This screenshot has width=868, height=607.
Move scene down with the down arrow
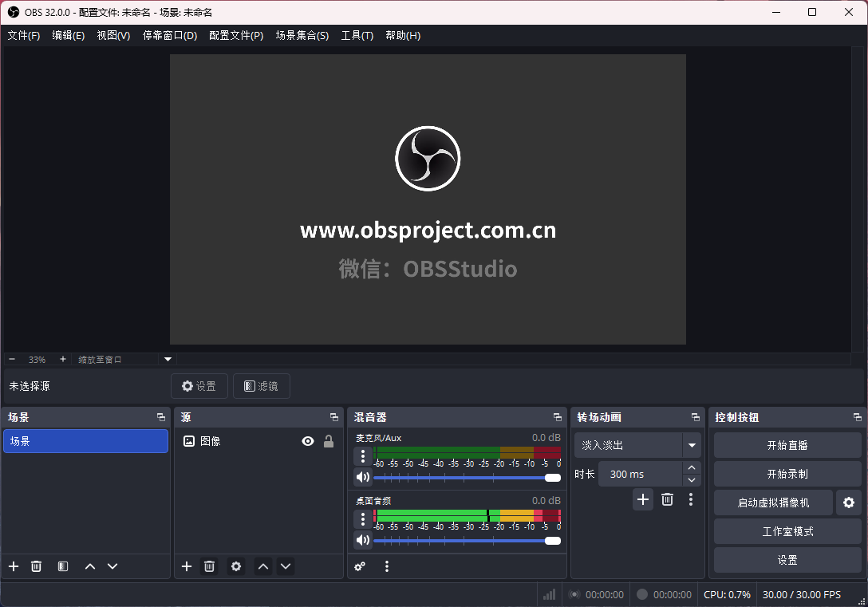(112, 566)
